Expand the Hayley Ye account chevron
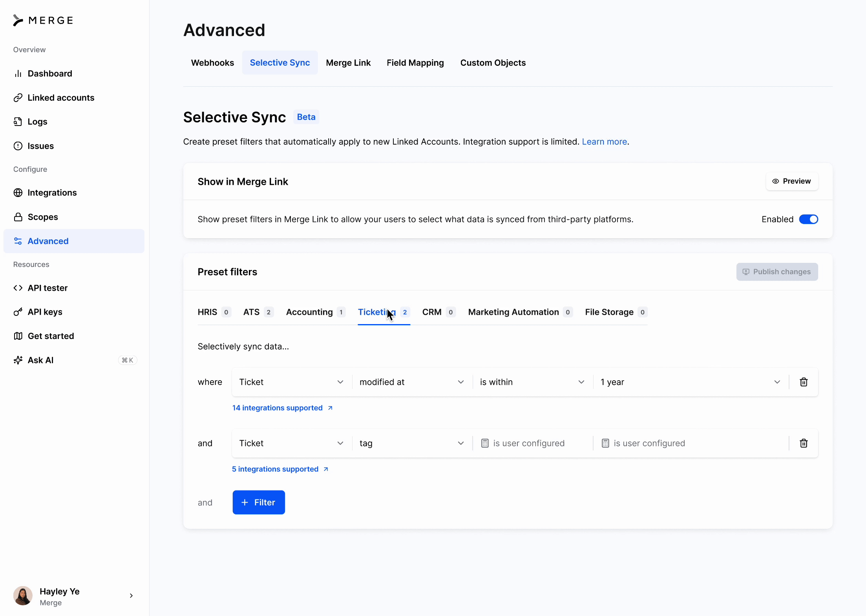The width and height of the screenshot is (866, 616). tap(131, 596)
